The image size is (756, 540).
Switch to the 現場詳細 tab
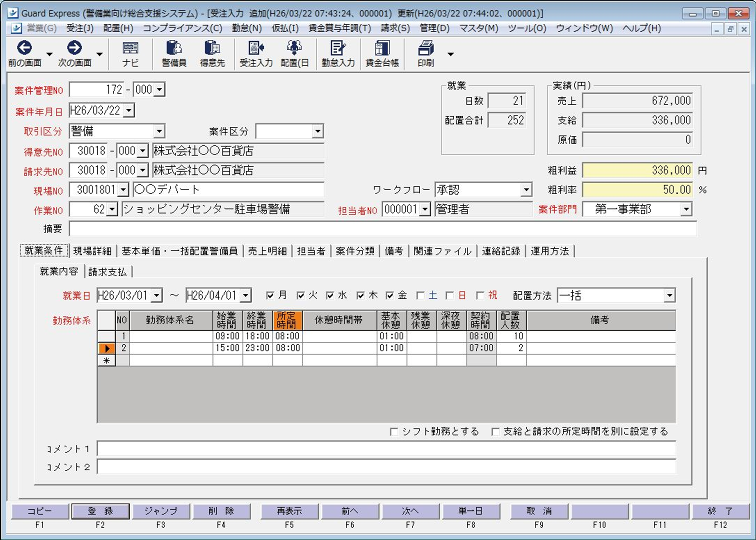pyautogui.click(x=92, y=251)
